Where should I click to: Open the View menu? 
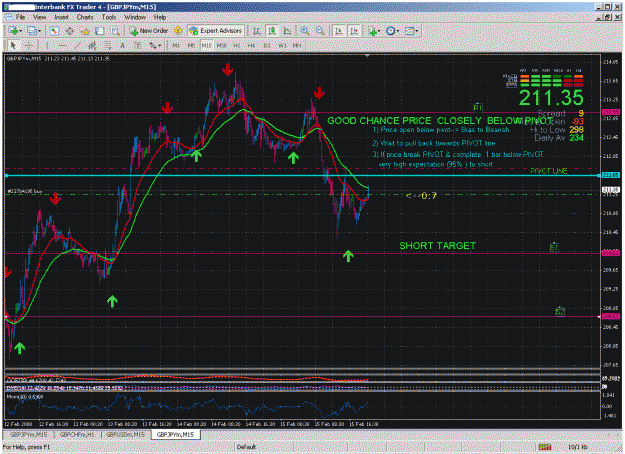pos(39,17)
